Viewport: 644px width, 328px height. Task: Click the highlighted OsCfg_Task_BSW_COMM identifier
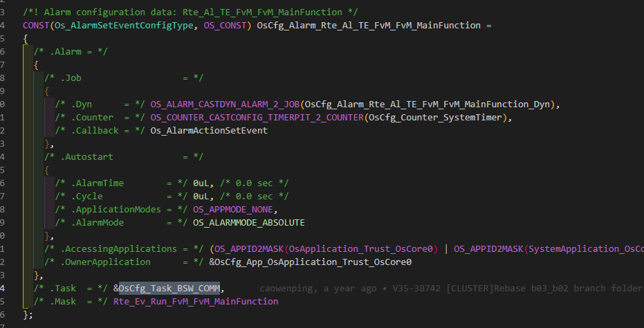(170, 288)
